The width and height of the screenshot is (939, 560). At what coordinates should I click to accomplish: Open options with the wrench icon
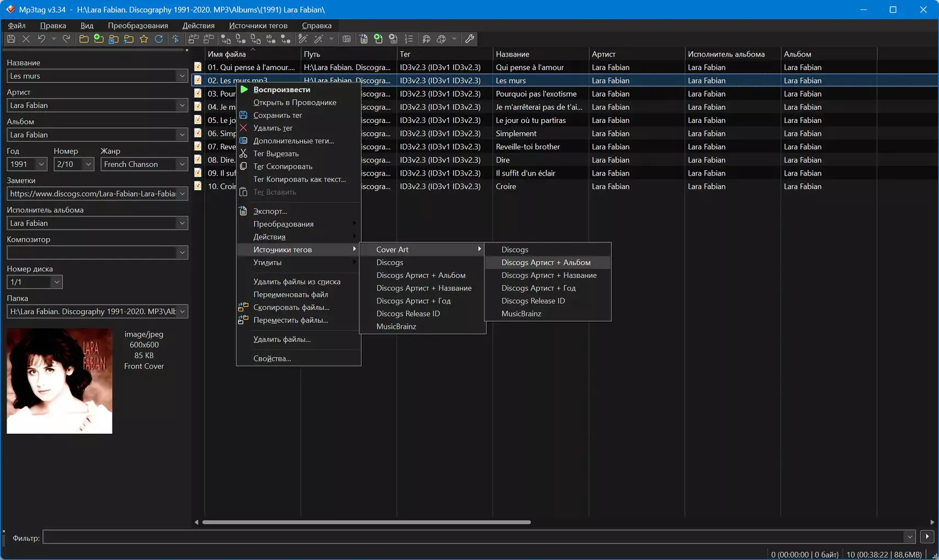tap(470, 39)
